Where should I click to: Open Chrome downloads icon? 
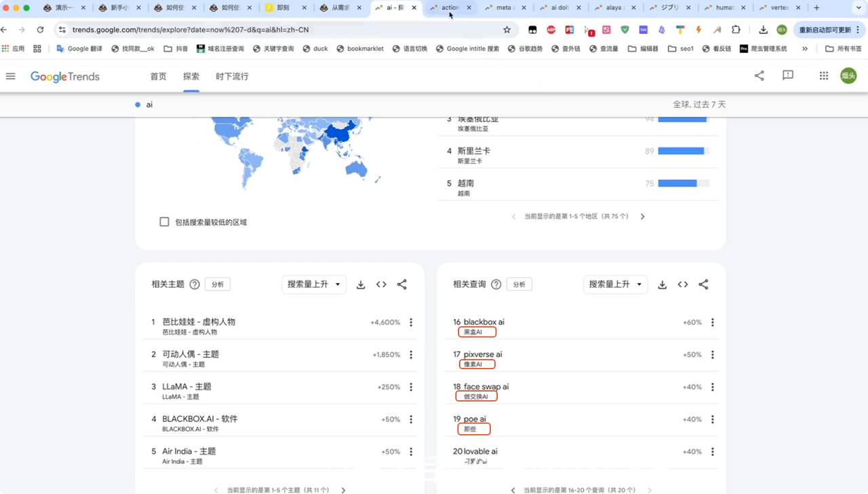tap(763, 30)
